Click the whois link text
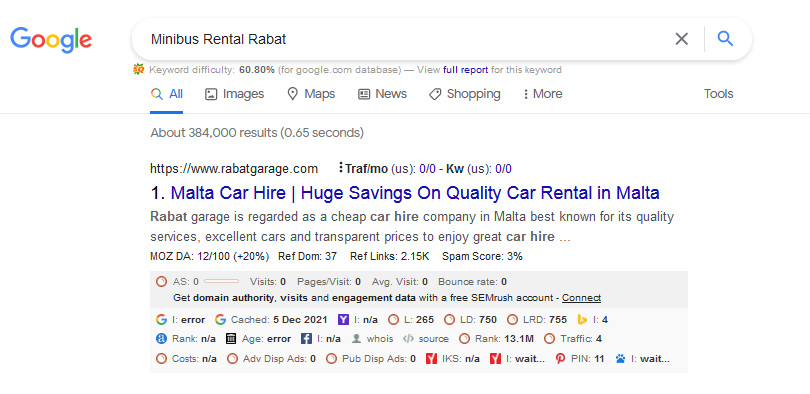The height and width of the screenshot is (394, 810). click(380, 339)
